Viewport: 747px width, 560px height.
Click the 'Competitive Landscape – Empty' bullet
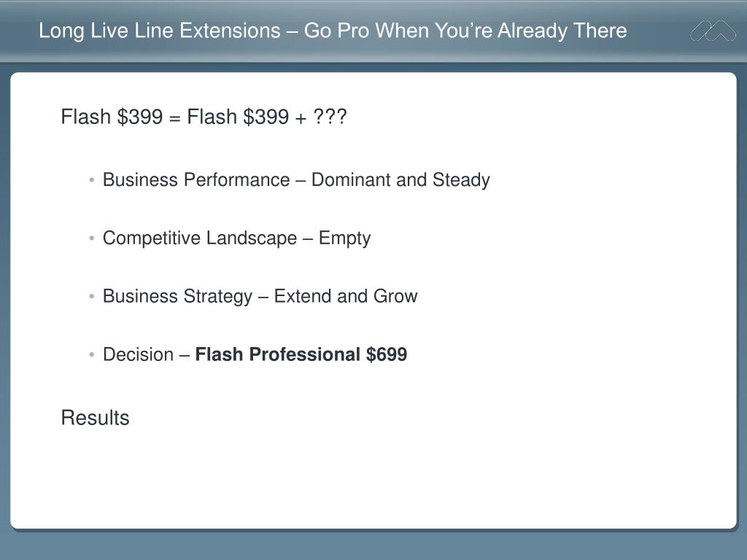click(237, 238)
